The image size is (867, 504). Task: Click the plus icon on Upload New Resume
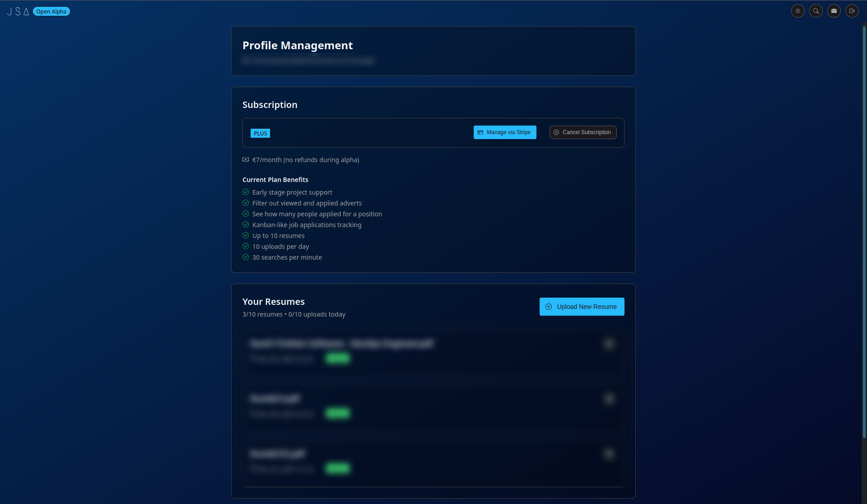tap(548, 306)
